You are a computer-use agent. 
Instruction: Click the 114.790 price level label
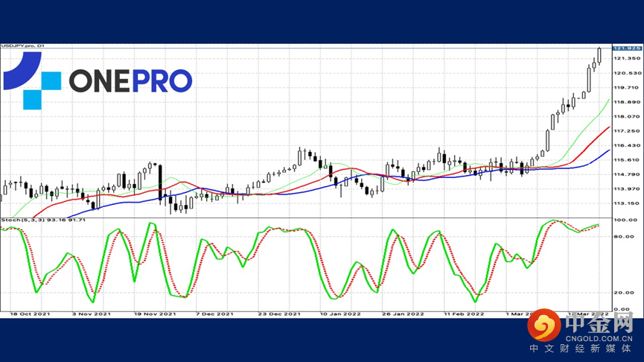click(627, 174)
